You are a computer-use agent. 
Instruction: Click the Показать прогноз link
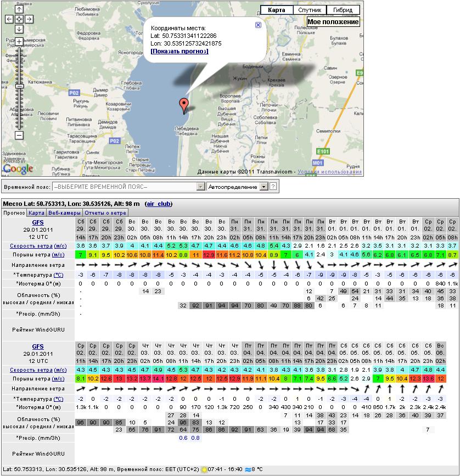[179, 51]
